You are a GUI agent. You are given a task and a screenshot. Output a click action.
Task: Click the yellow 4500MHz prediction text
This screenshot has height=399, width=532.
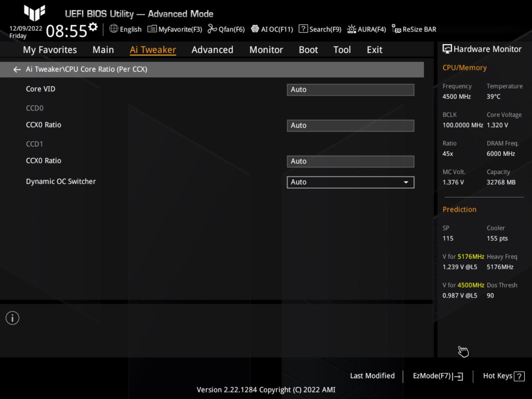(471, 285)
